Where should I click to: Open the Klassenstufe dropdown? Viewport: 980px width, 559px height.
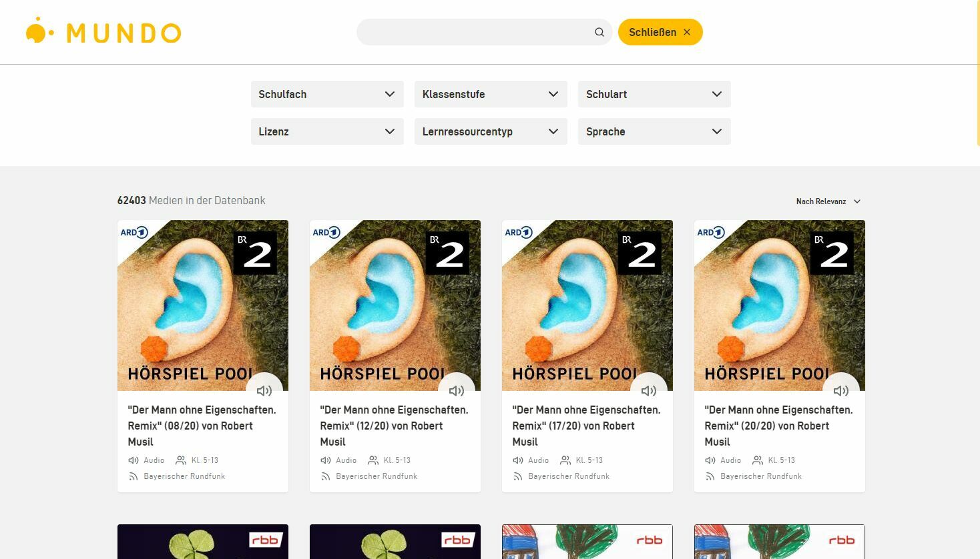click(491, 94)
